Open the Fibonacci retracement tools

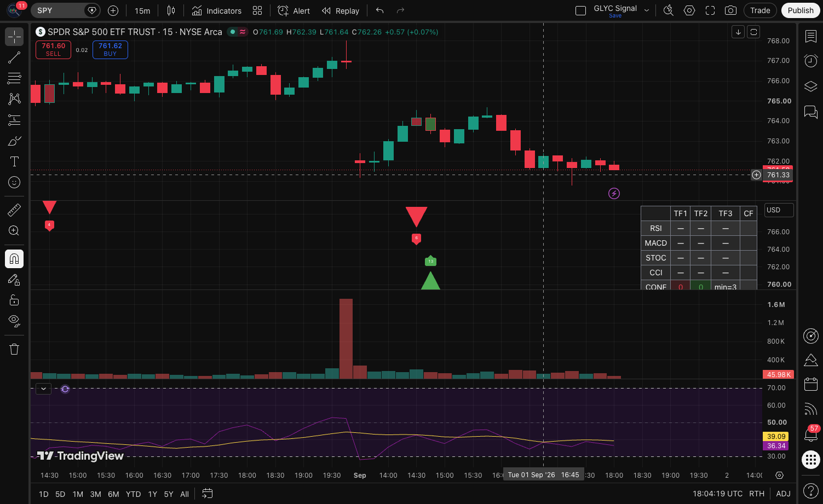click(x=14, y=78)
